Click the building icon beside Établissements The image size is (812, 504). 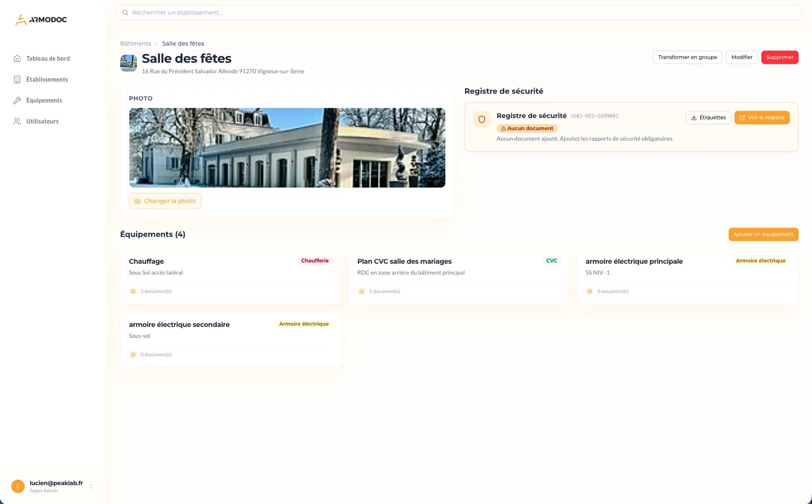coord(17,80)
